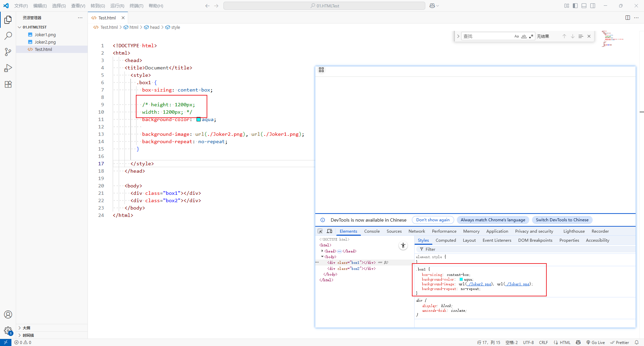Open the Manage gear settings icon
Screen dimensions: 644x346
click(8, 331)
